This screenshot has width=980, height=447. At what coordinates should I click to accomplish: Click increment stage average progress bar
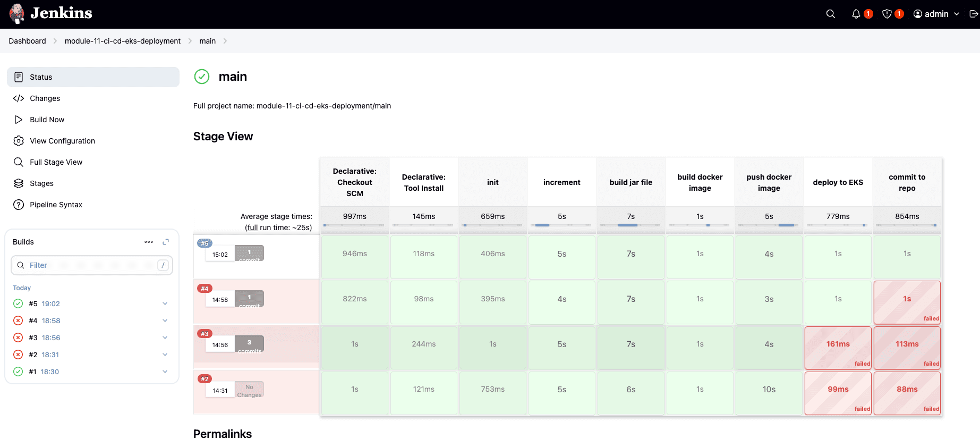[x=562, y=225]
